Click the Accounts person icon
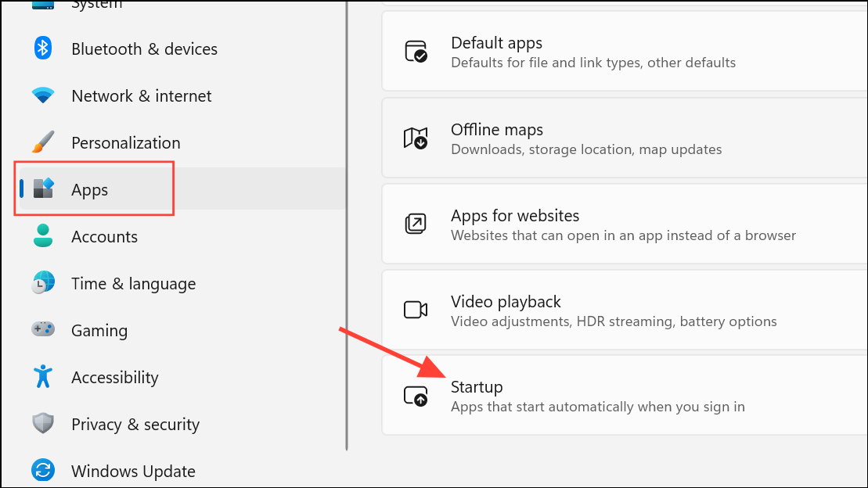This screenshot has height=488, width=868. [x=42, y=236]
